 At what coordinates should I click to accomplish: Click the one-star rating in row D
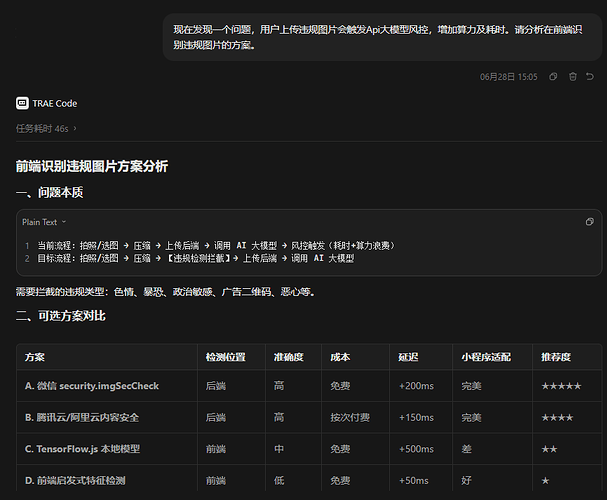point(545,481)
